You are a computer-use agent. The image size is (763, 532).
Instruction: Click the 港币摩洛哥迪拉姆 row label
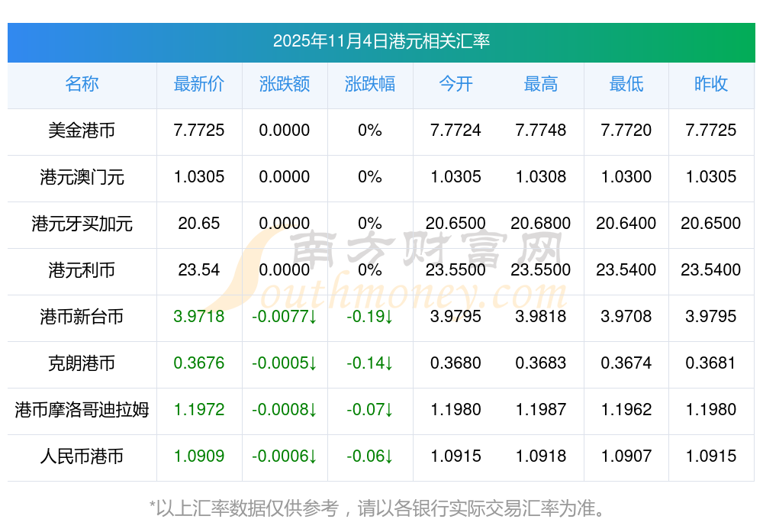pos(82,410)
